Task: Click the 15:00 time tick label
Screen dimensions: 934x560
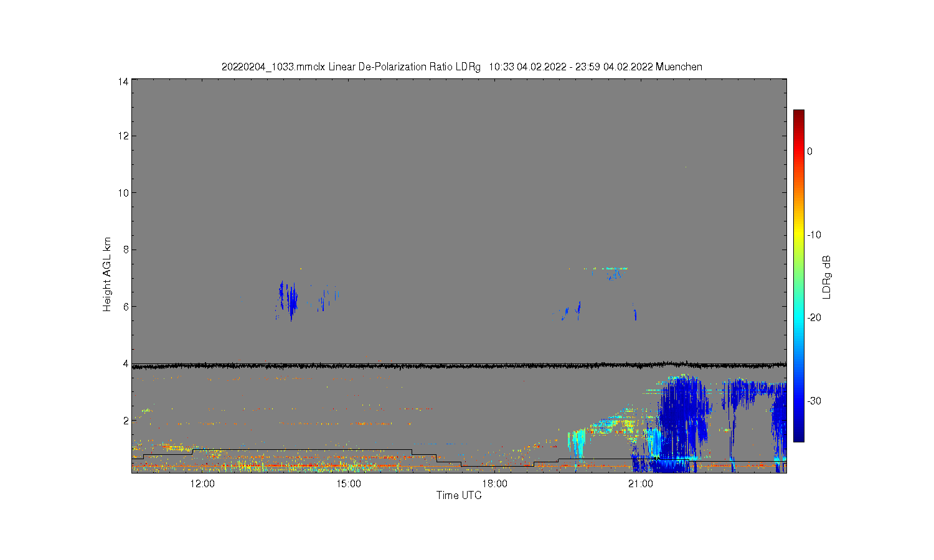Action: pyautogui.click(x=349, y=484)
